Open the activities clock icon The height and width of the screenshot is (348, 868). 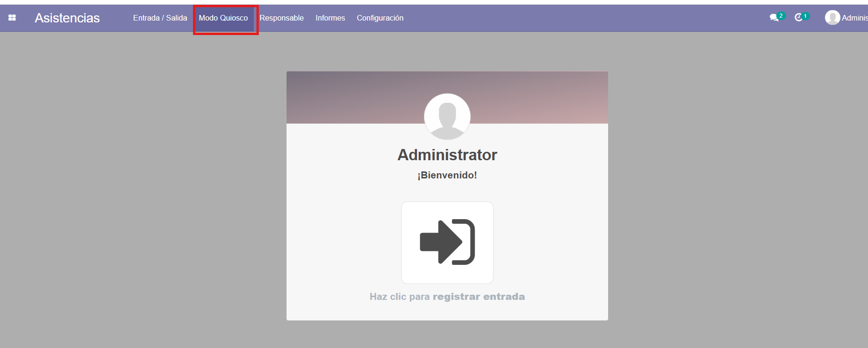tap(798, 17)
